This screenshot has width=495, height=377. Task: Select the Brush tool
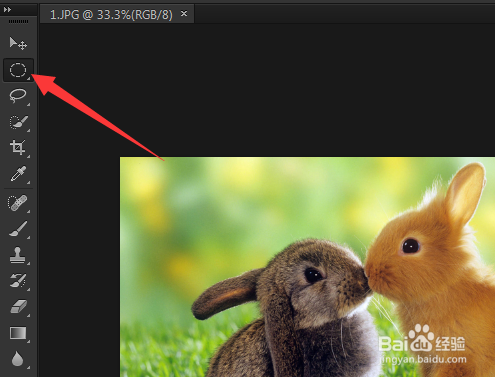(x=18, y=229)
